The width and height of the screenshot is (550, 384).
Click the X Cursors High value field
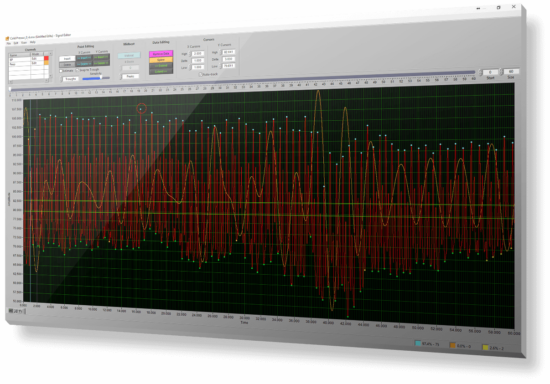coord(197,53)
